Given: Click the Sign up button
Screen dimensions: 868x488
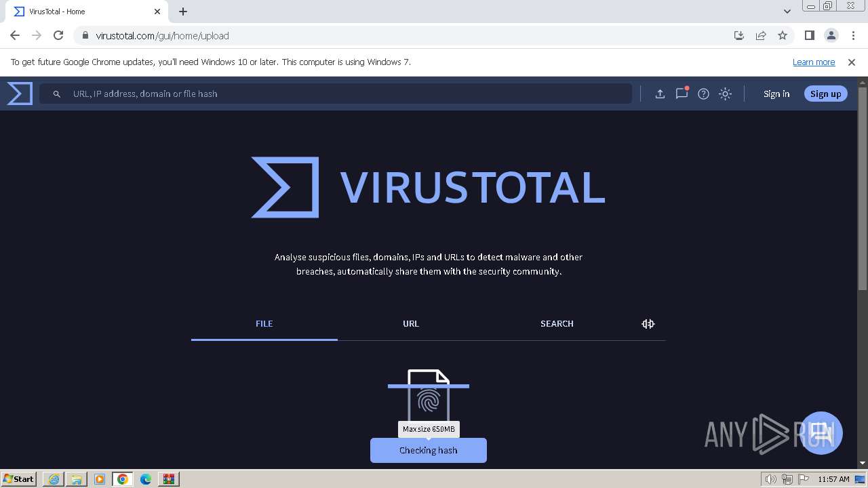Looking at the screenshot, I should 825,94.
